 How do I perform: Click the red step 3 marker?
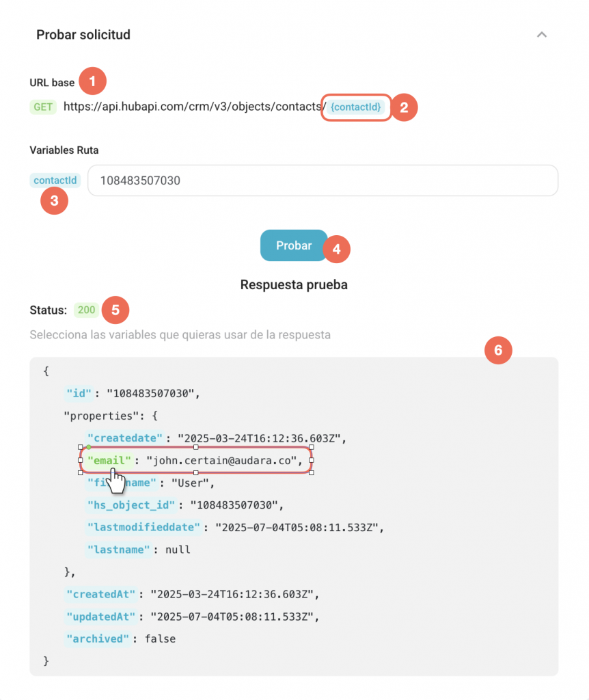coord(54,202)
